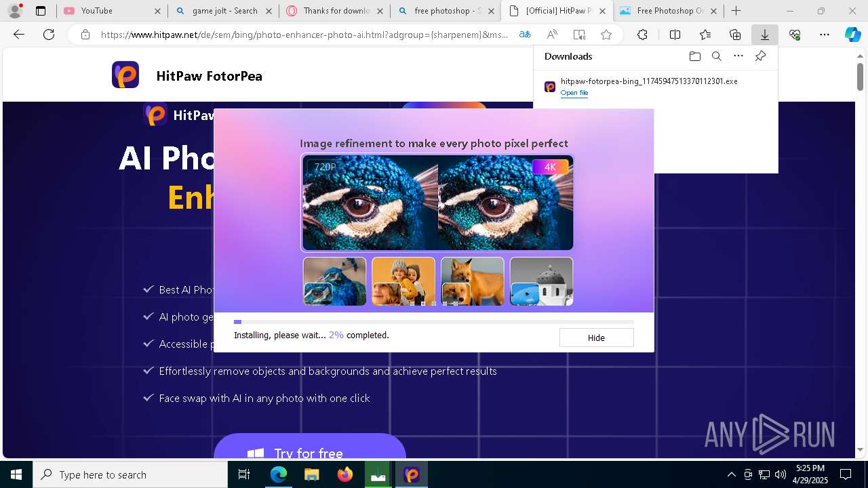Click the installer progress bar
The image size is (868, 488).
pos(434,322)
